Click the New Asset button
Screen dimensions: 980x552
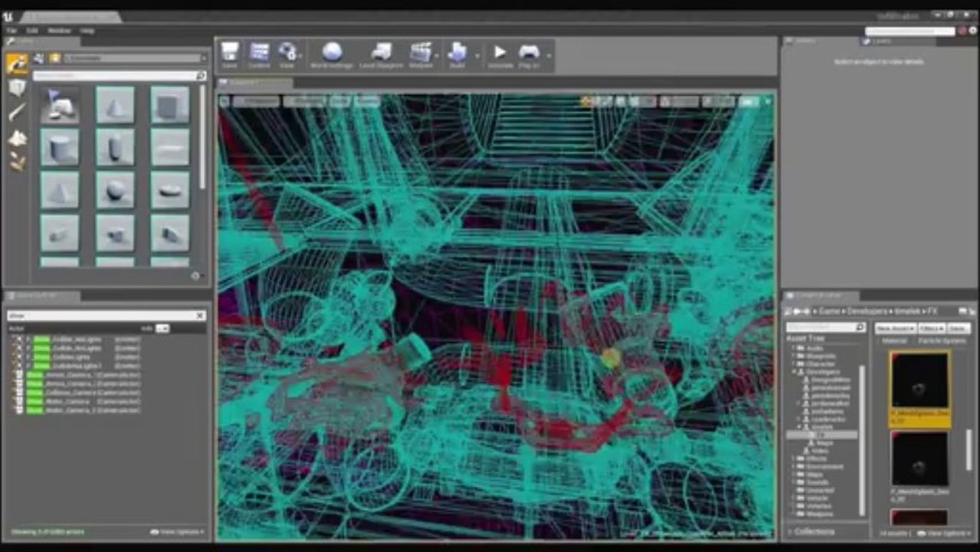pos(896,328)
